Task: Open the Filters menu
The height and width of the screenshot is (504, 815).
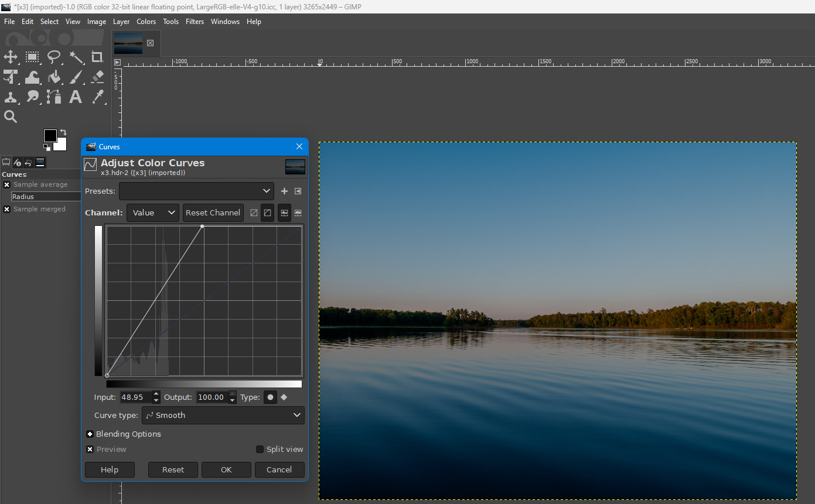Action: pyautogui.click(x=195, y=22)
